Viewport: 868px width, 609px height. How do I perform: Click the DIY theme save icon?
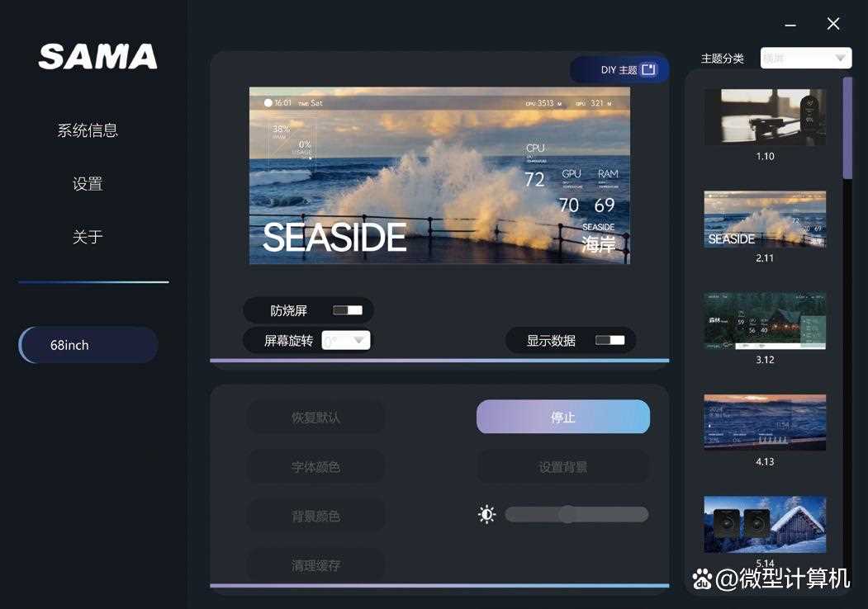[x=648, y=70]
